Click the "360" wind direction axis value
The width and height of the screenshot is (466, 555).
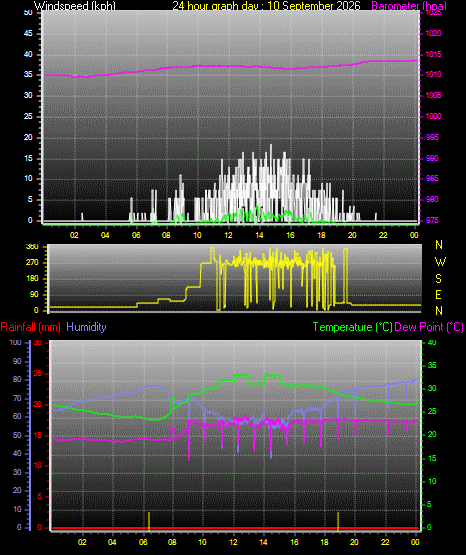pyautogui.click(x=32, y=247)
